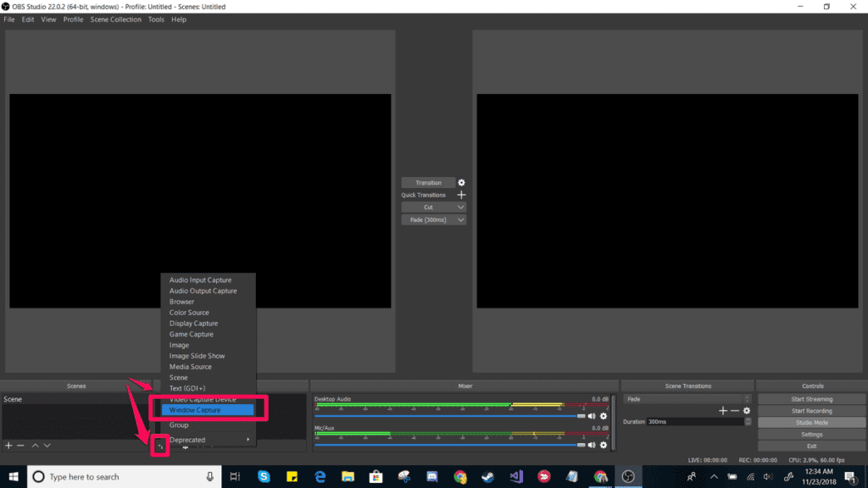Open Skype from the Windows taskbar
868x488 pixels.
point(264,477)
